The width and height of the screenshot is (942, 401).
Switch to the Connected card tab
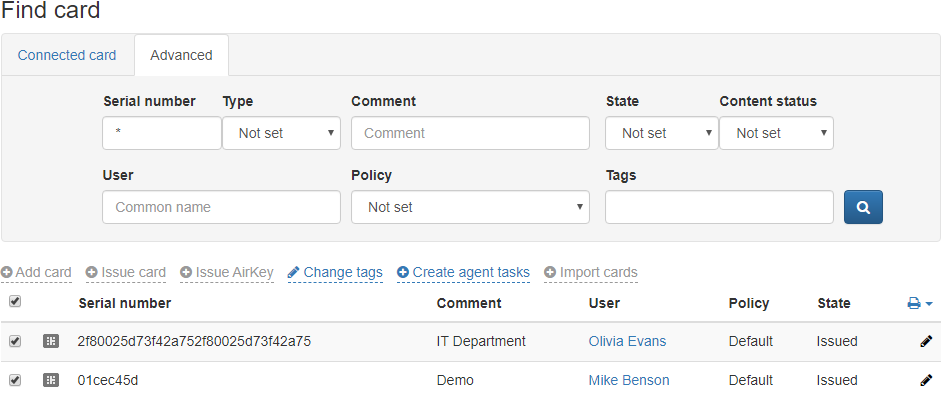[67, 55]
